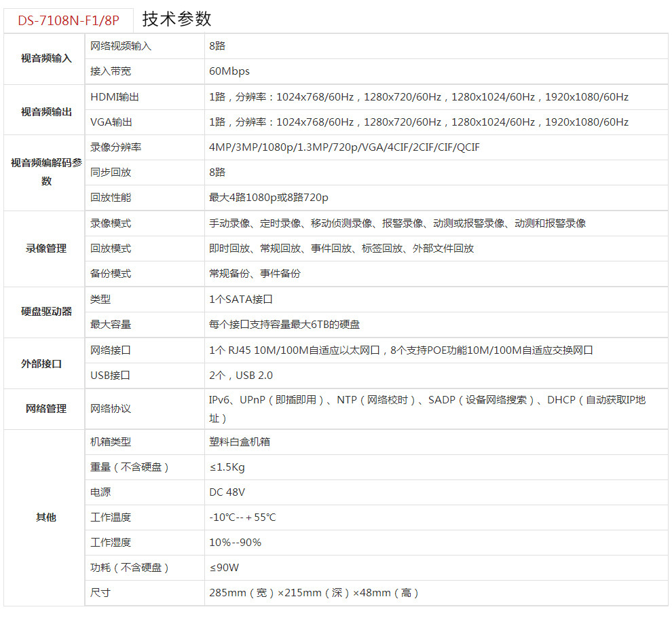Viewport: 672px width, 618px height.
Task: Click the 回放性能 label
Action: tap(111, 198)
